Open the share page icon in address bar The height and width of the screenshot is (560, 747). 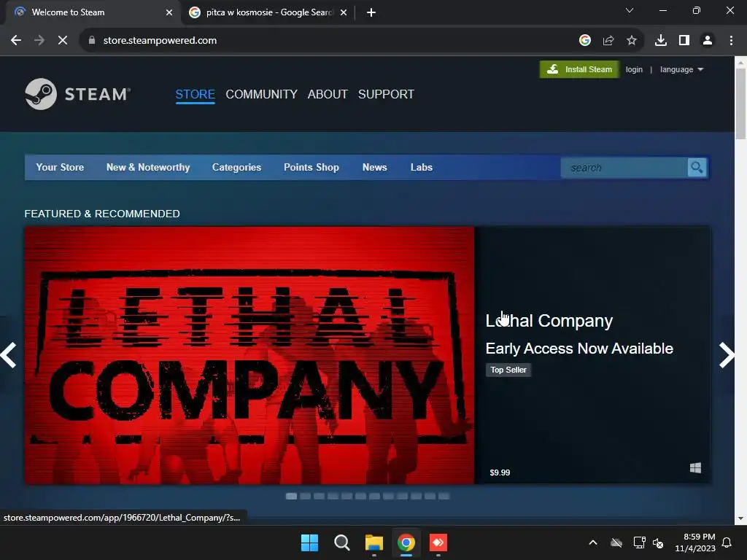tap(608, 41)
